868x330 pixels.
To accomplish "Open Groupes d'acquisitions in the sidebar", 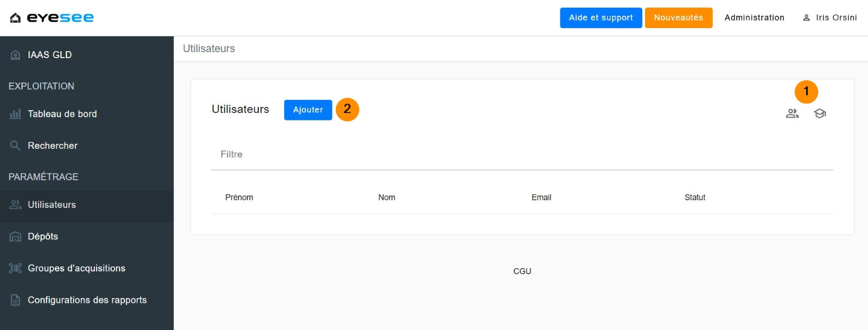I will coord(76,268).
